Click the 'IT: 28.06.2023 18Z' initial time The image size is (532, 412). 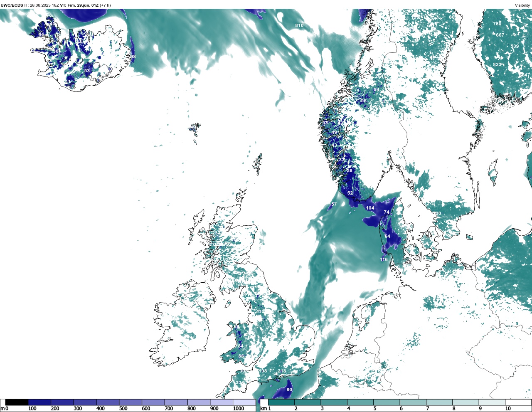42,5
